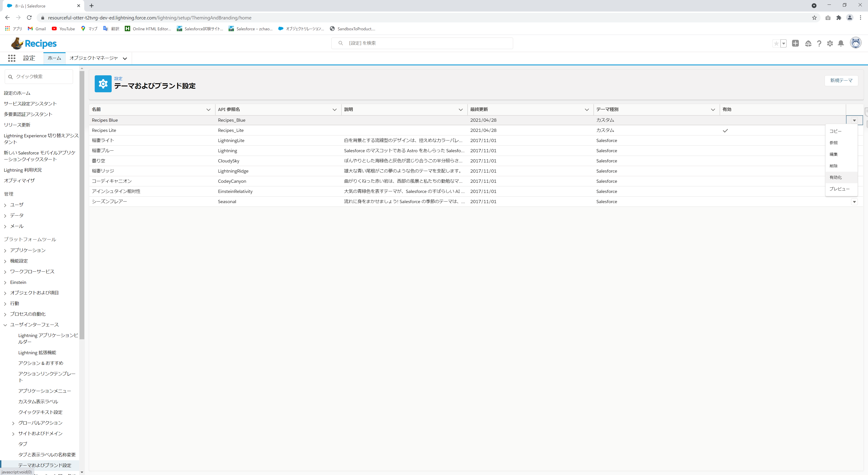Toggle the Recipes Blue row action dropdown
868x475 pixels.
[854, 120]
